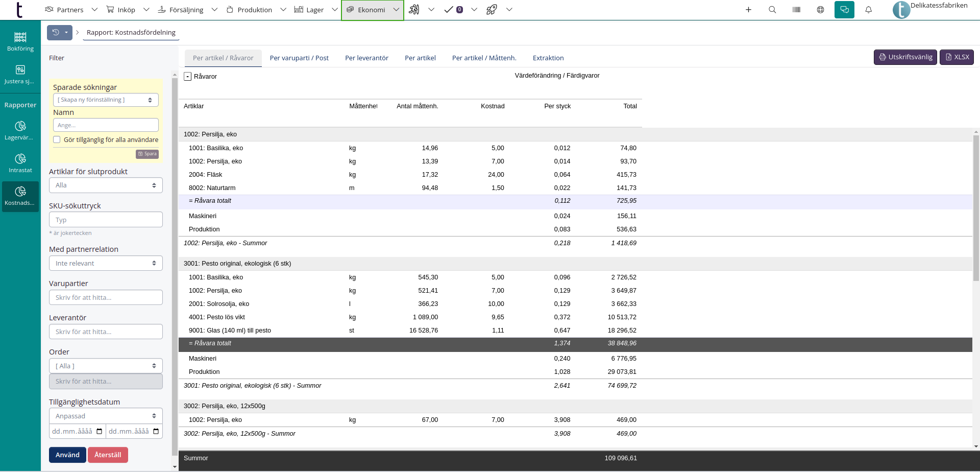Open the 'Artiklar för slutprodukt' dropdown

(x=106, y=185)
